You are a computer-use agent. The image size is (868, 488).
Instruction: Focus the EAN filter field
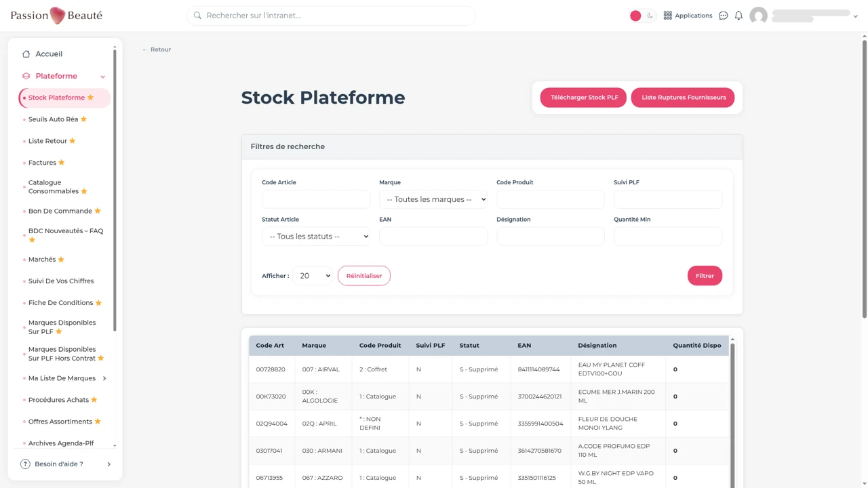pyautogui.click(x=433, y=237)
